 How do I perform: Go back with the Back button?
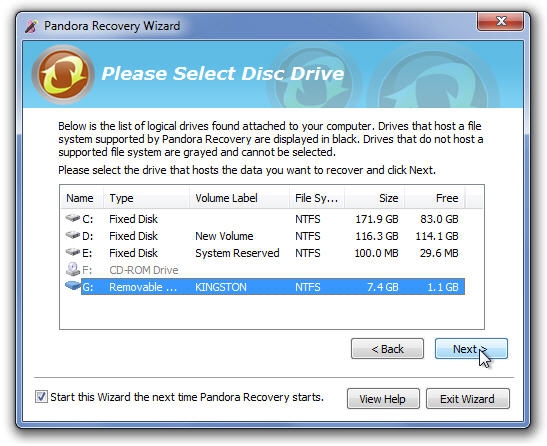point(387,349)
